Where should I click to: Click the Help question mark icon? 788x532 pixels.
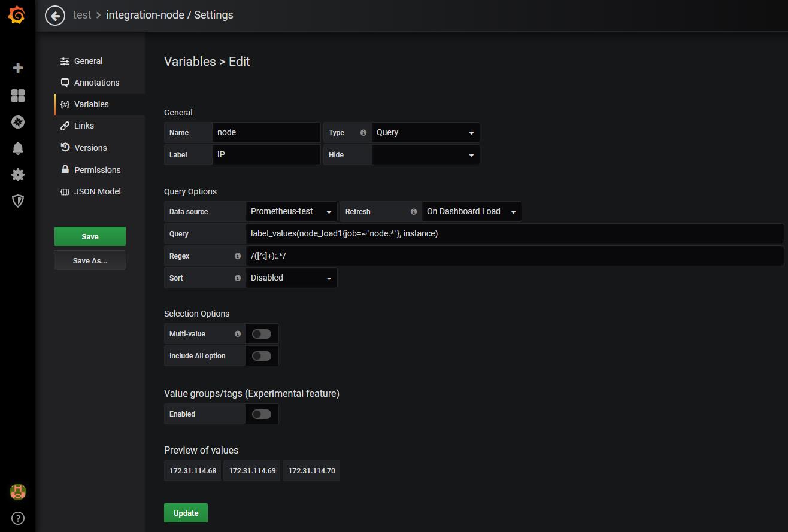click(x=18, y=518)
